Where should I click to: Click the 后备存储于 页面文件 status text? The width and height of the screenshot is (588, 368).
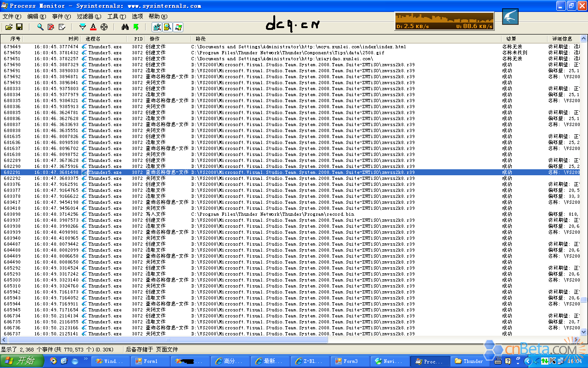click(x=152, y=350)
